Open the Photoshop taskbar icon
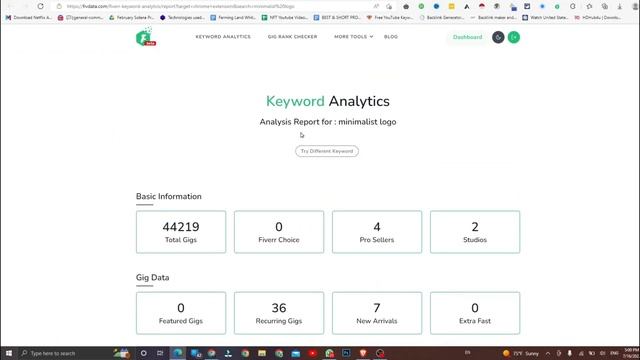The width and height of the screenshot is (640, 360). point(347,353)
